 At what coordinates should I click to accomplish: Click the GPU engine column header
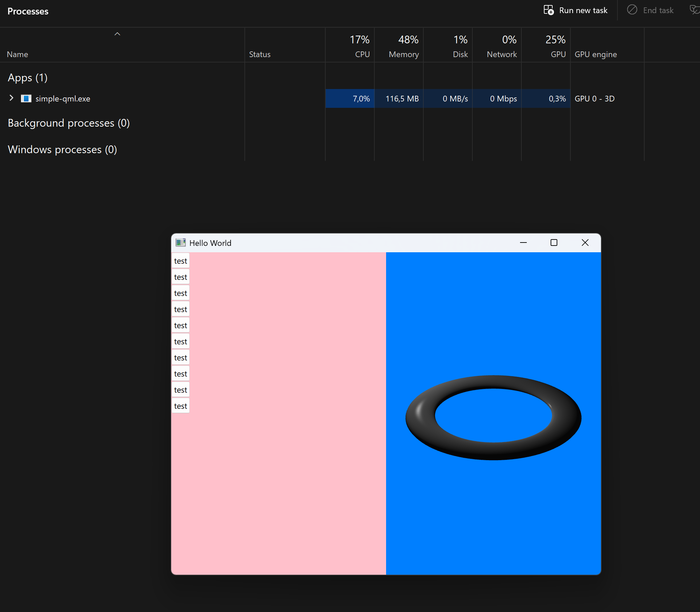tap(596, 54)
